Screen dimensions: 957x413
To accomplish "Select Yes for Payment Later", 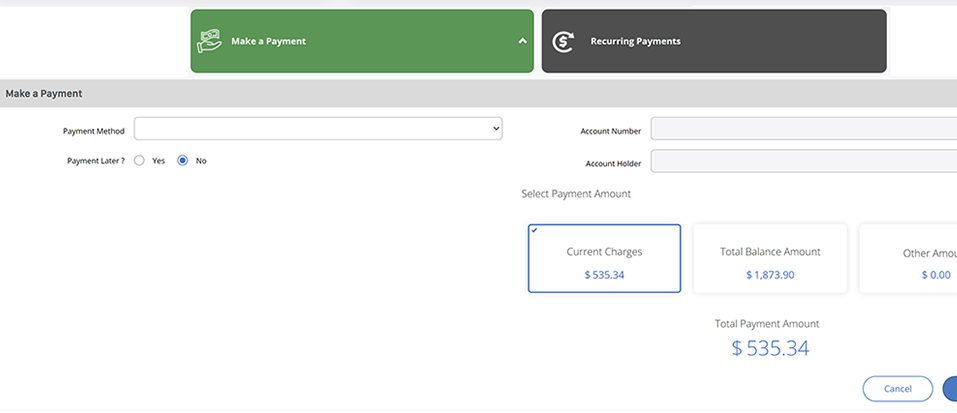I will point(140,160).
